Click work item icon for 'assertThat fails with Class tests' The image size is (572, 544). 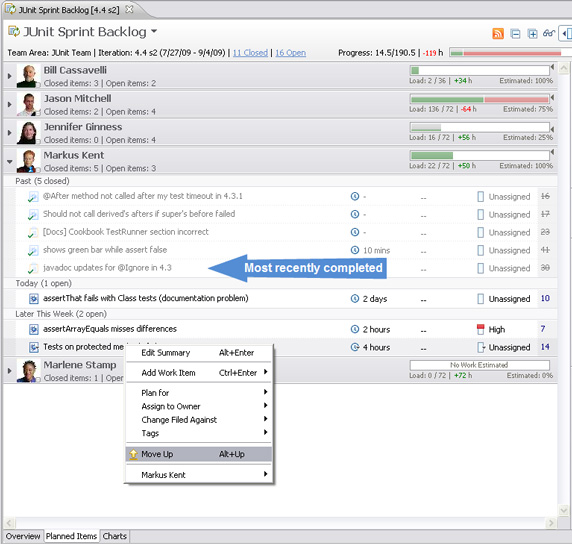pos(34,299)
